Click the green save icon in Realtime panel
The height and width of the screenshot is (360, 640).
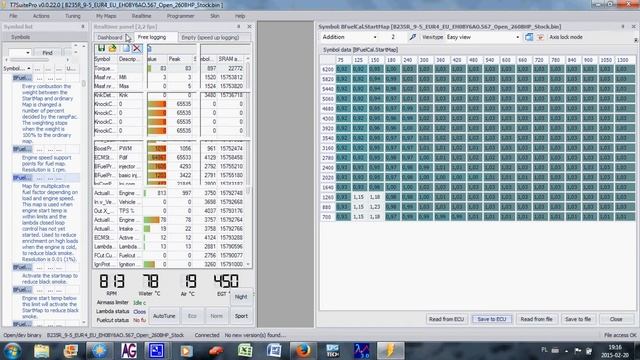[101, 48]
